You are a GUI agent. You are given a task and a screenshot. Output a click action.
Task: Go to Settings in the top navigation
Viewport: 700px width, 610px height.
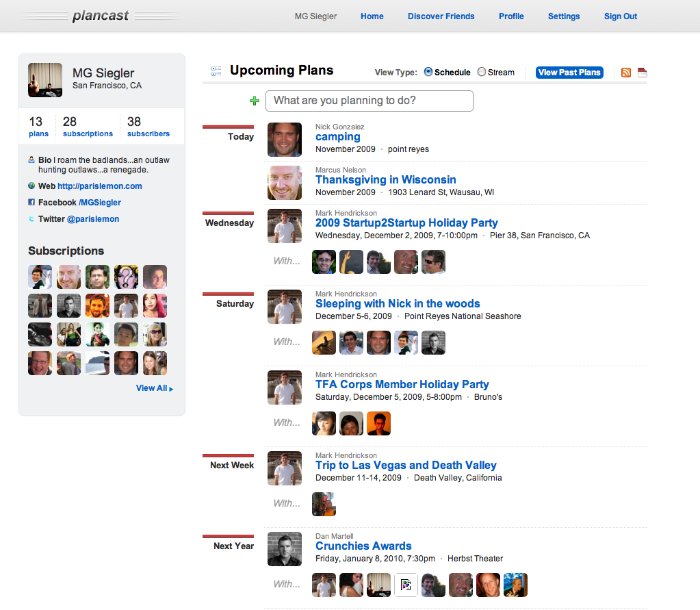pyautogui.click(x=564, y=16)
